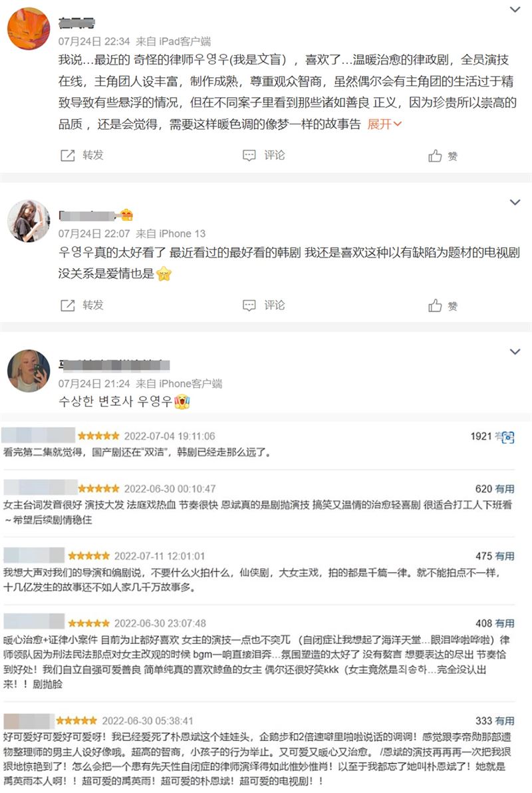Screen dimensions: 532x793
Task: Open chevron menu on first post
Action: [515, 9]
